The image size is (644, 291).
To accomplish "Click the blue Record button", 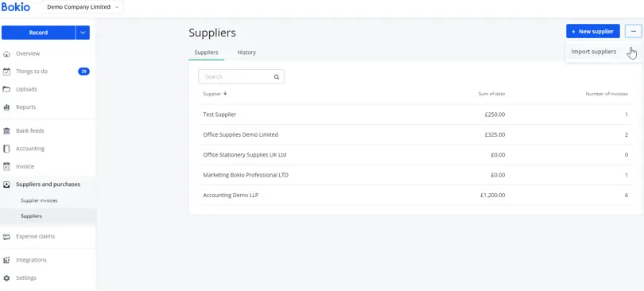I will tap(38, 33).
